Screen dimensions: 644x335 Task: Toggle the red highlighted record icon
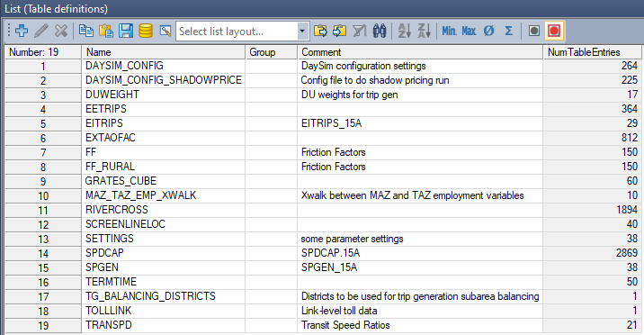554,31
